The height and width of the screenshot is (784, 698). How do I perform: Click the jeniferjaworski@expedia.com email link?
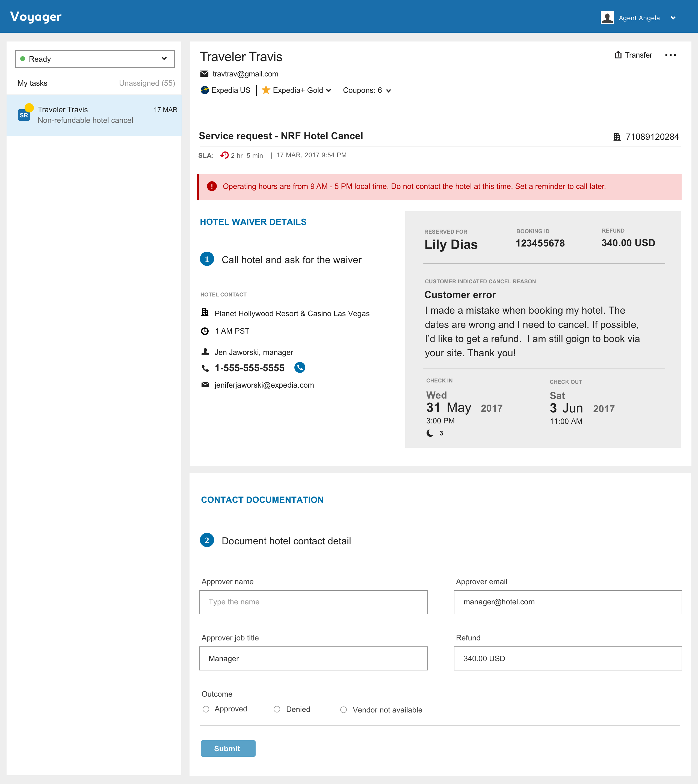[264, 385]
